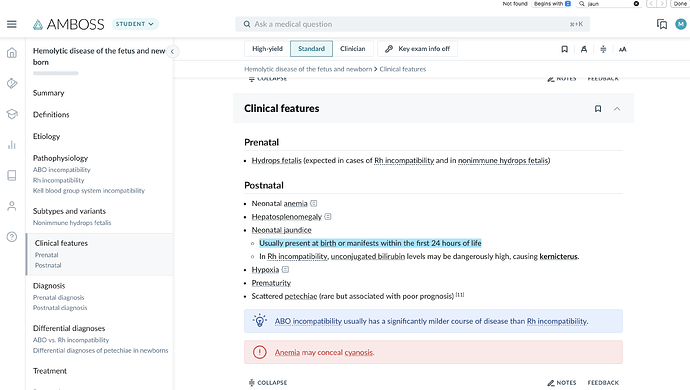This screenshot has height=390, width=690.
Task: Click the home icon in sidebar
Action: tap(12, 53)
